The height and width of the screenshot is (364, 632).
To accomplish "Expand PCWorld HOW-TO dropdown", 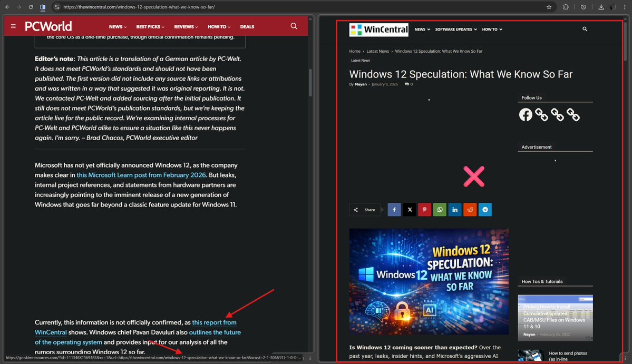I will (219, 26).
